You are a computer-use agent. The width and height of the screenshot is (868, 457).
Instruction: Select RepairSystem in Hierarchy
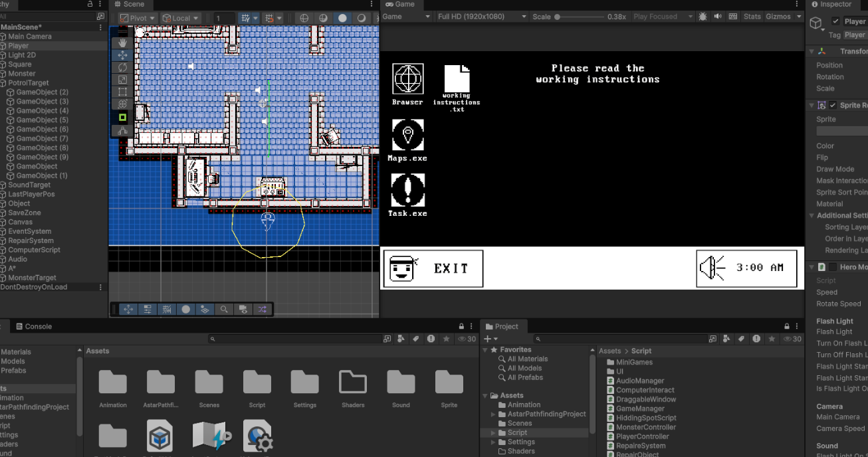click(31, 240)
